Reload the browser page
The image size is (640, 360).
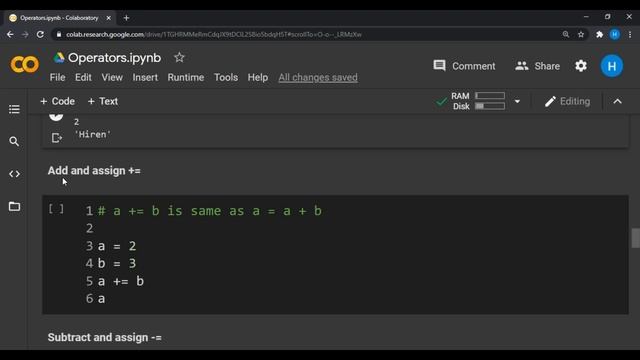[x=40, y=34]
